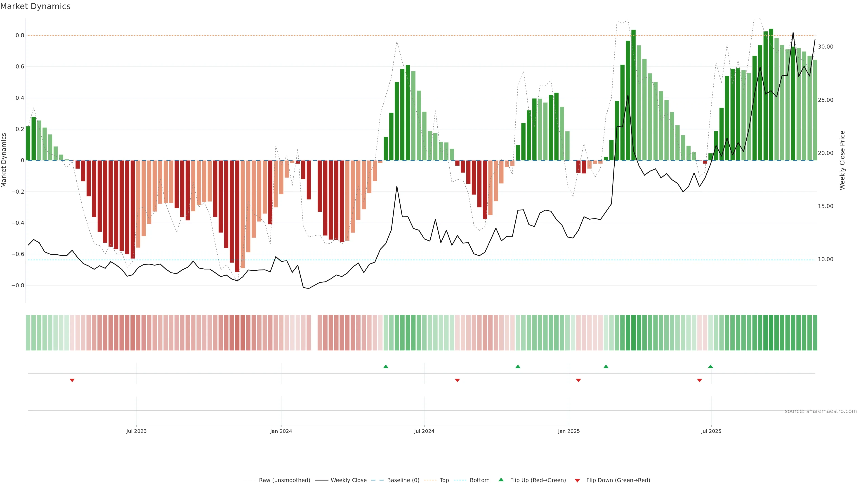The height and width of the screenshot is (488, 868).
Task: Click the Flip Down marker after Jan 2025
Action: (578, 380)
